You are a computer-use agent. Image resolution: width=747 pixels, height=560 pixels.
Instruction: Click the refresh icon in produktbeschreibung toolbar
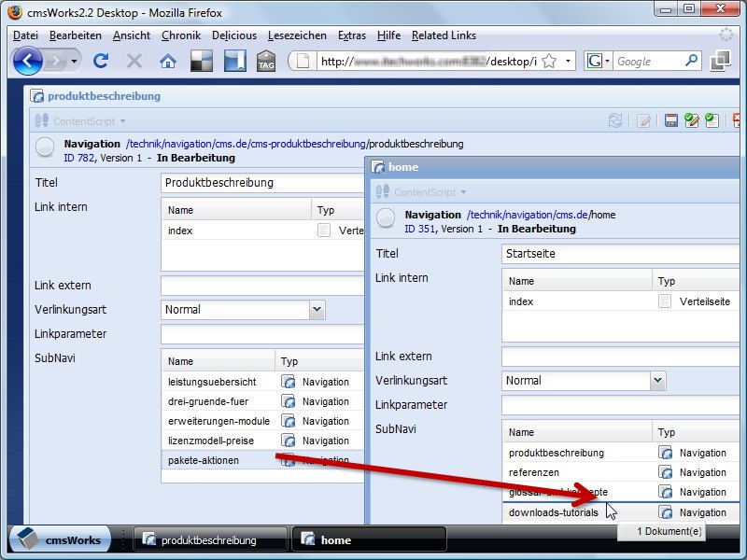pos(615,120)
